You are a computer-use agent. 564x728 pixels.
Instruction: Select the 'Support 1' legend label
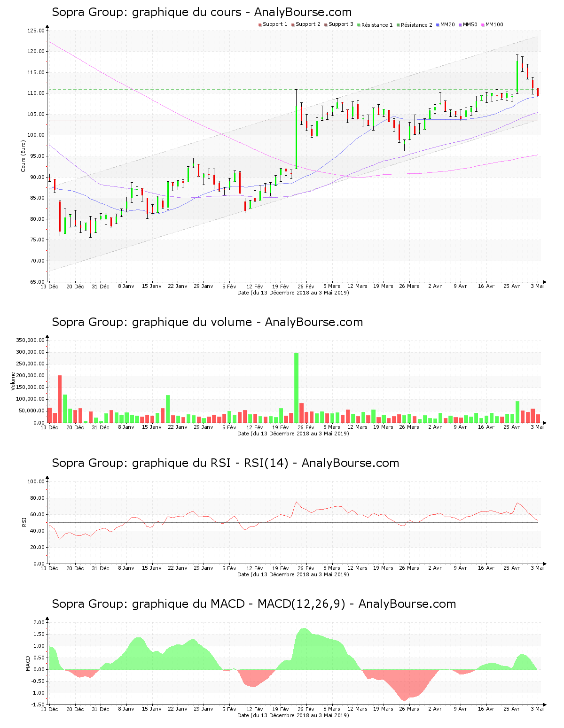pos(275,24)
